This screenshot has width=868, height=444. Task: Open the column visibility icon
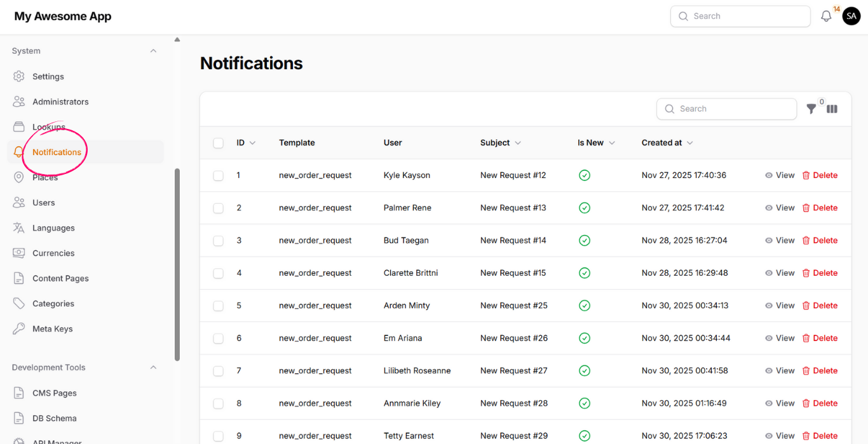tap(832, 109)
